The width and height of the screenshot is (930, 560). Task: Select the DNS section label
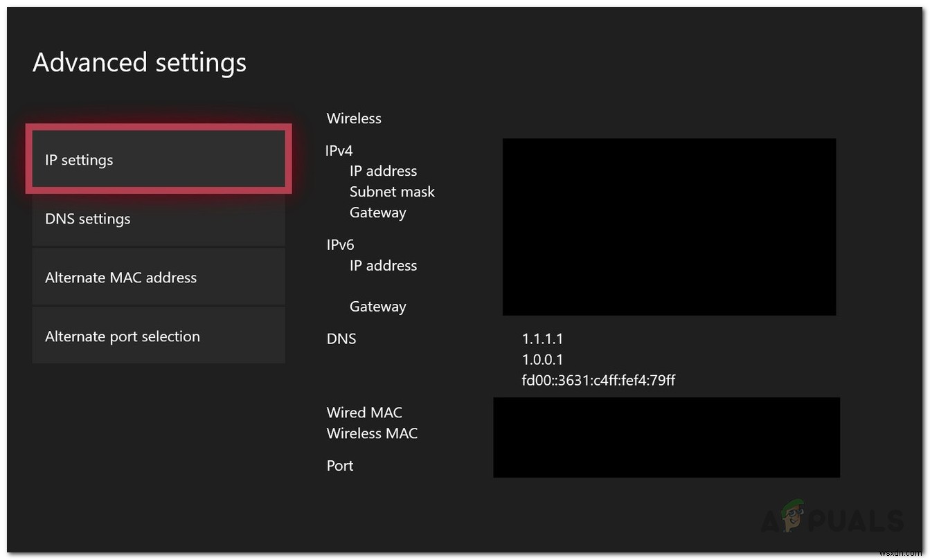pyautogui.click(x=341, y=338)
